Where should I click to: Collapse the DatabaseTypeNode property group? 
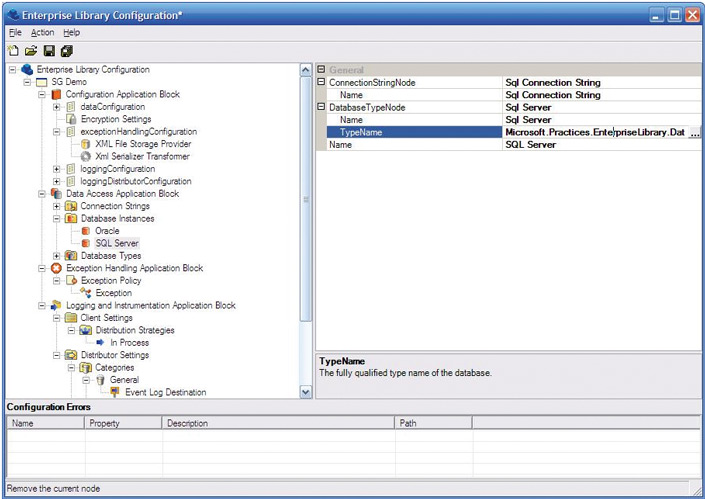pyautogui.click(x=321, y=108)
